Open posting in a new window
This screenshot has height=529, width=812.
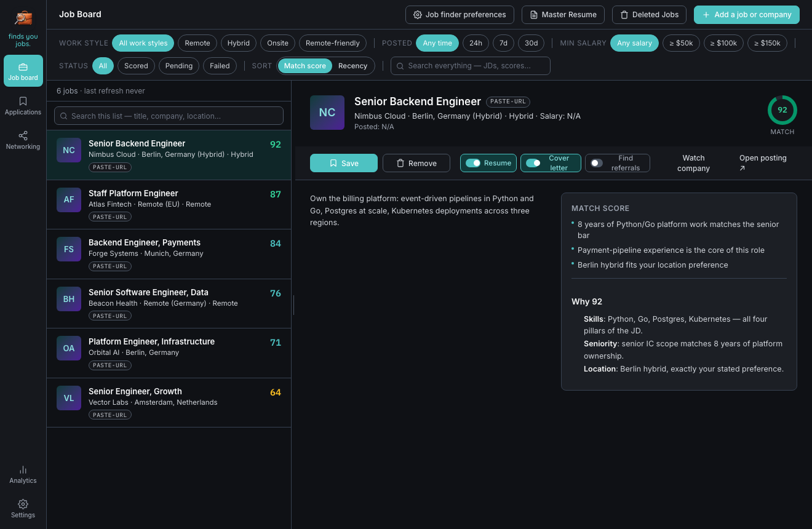764,163
